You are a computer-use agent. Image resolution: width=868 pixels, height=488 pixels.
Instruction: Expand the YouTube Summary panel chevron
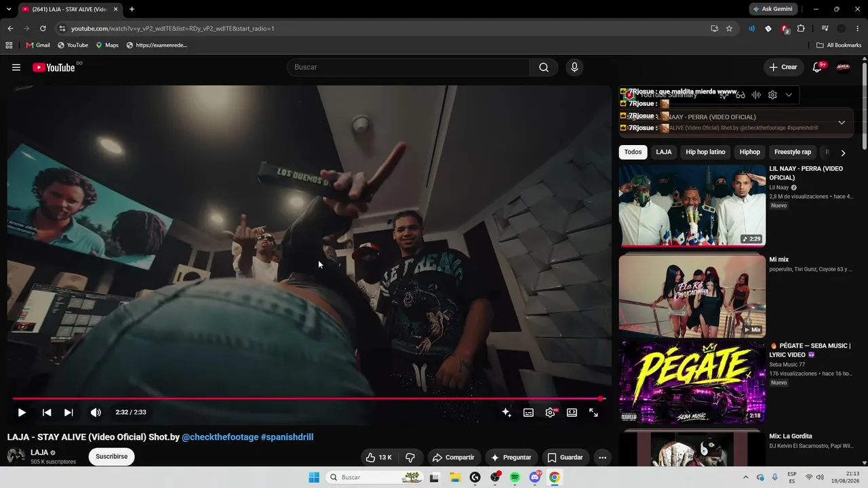tap(789, 95)
